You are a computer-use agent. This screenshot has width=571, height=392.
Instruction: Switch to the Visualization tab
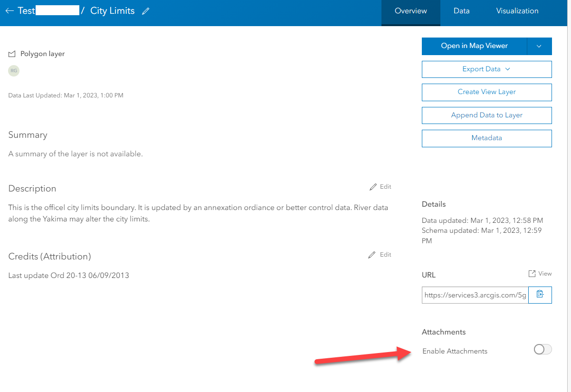[517, 10]
